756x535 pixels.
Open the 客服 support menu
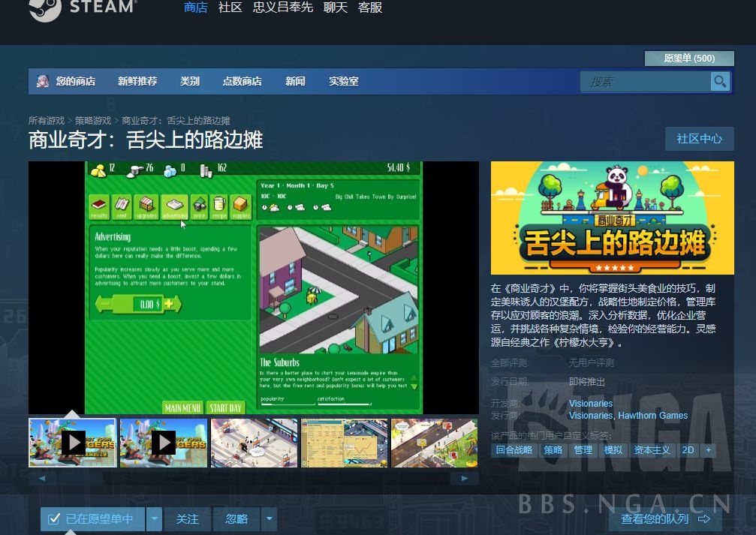(370, 8)
